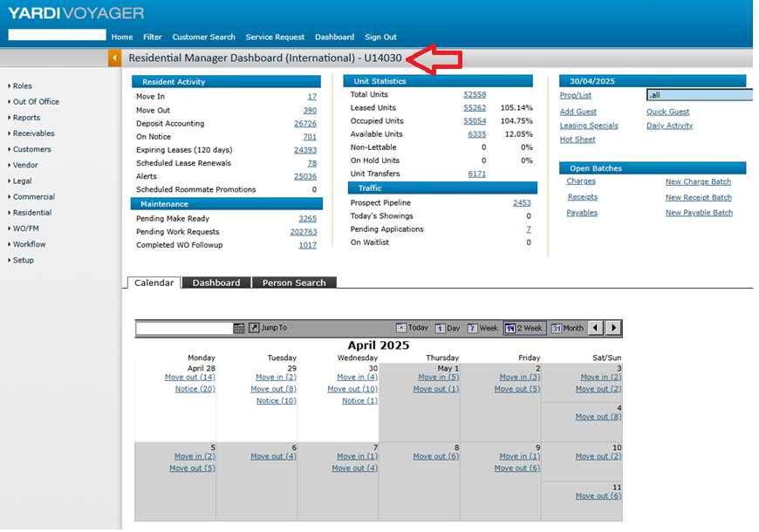
Task: Switch calendar to Week view
Action: pyautogui.click(x=482, y=328)
